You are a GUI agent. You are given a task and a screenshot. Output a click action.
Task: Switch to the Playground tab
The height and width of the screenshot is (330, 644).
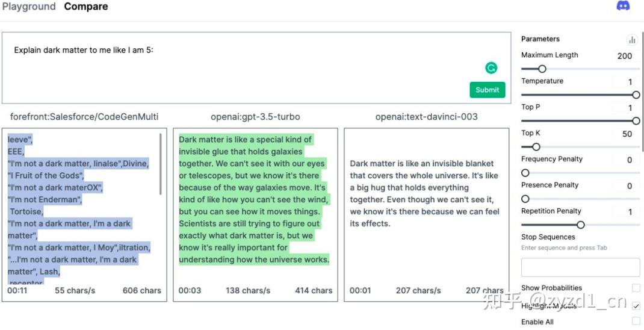[29, 7]
